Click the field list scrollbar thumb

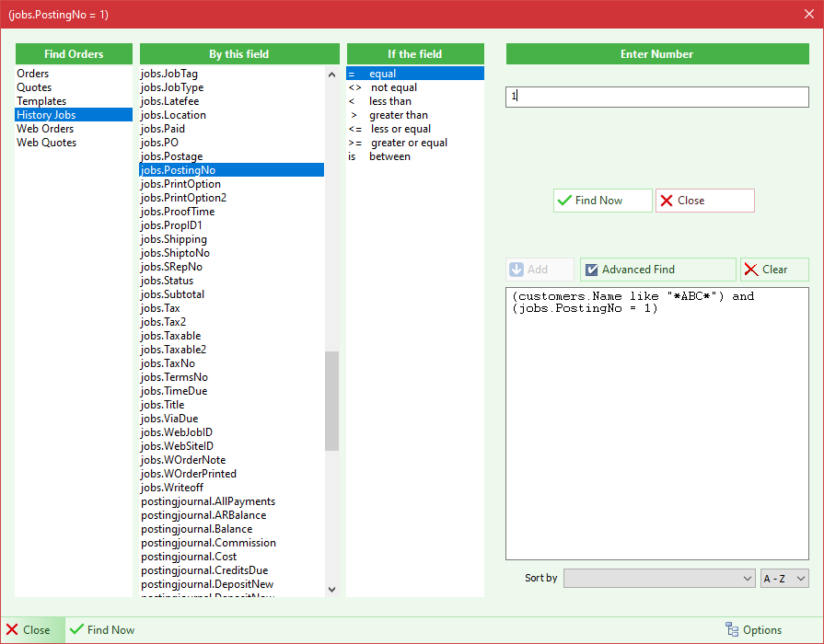coord(331,401)
